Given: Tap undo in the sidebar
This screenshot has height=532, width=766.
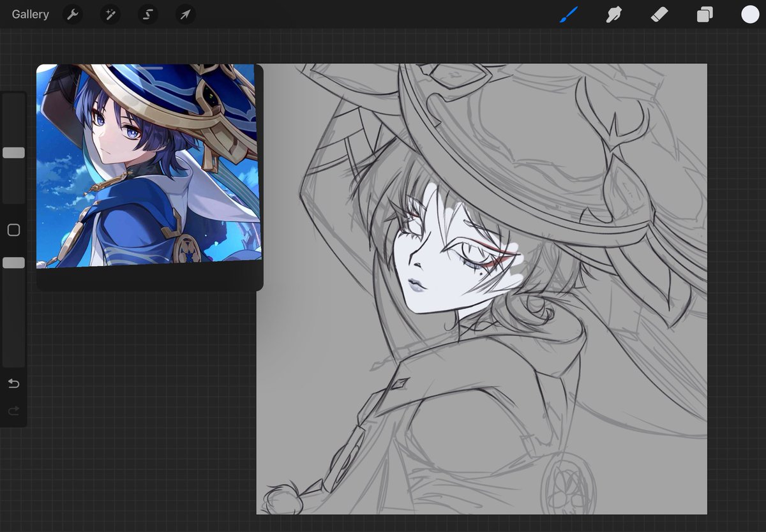Looking at the screenshot, I should click(x=13, y=383).
